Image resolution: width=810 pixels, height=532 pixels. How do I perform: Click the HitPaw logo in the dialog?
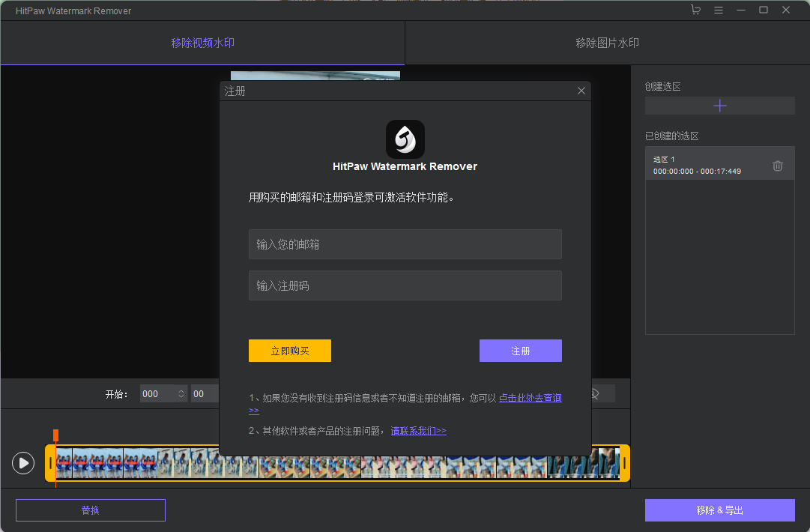(x=405, y=139)
